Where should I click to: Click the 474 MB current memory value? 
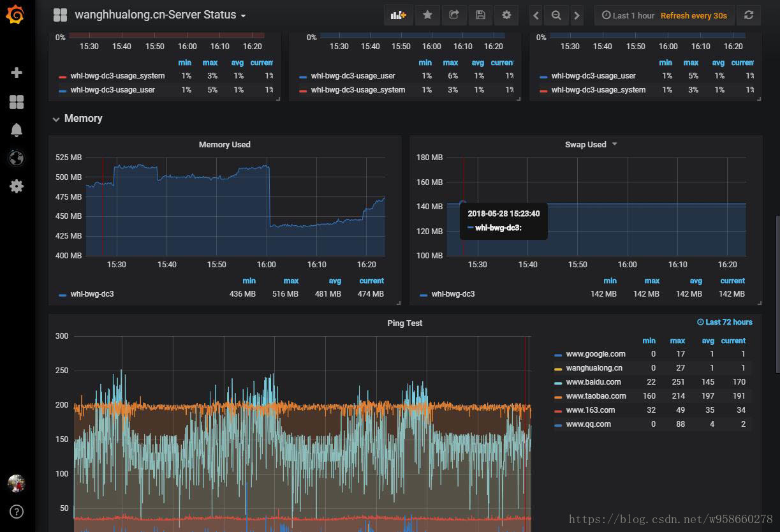[x=371, y=294]
